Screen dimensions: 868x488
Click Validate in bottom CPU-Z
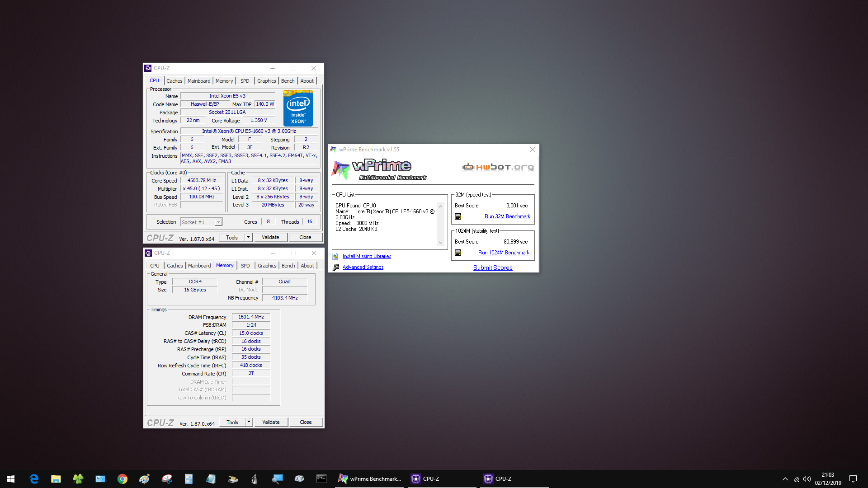(x=271, y=422)
